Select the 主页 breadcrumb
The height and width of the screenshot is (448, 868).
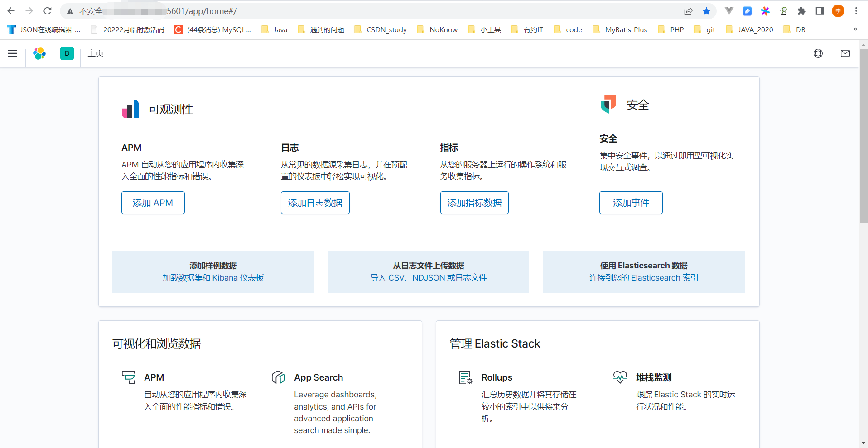click(95, 53)
